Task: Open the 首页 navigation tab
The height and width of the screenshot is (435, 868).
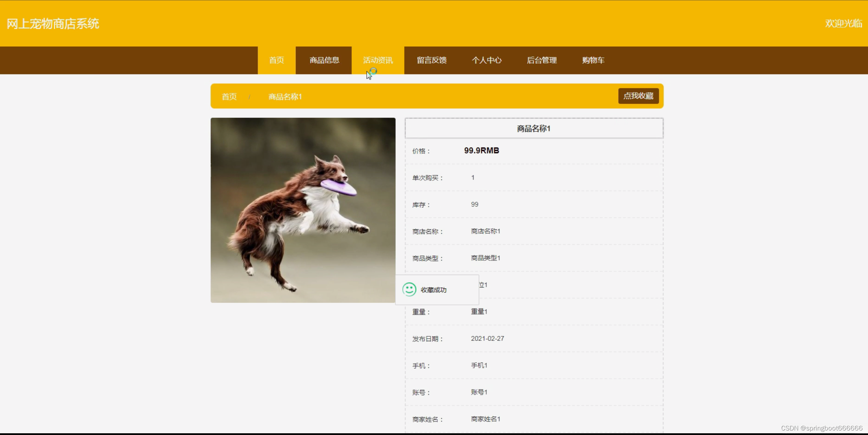Action: [x=276, y=60]
